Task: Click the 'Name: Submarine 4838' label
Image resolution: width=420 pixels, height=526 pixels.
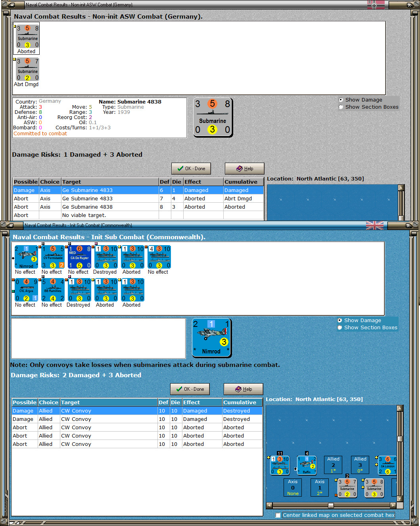Action: [x=130, y=102]
